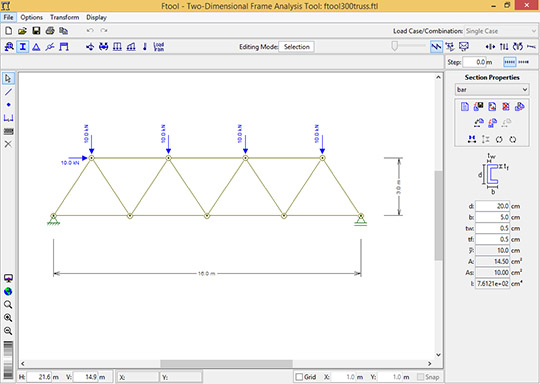Open the Load Case/Combination dropdown

point(501,31)
